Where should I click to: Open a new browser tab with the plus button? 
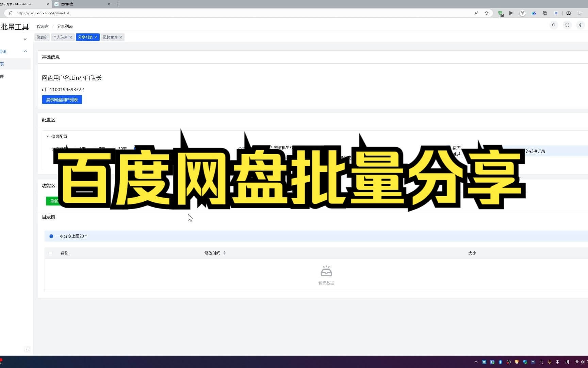(x=117, y=4)
